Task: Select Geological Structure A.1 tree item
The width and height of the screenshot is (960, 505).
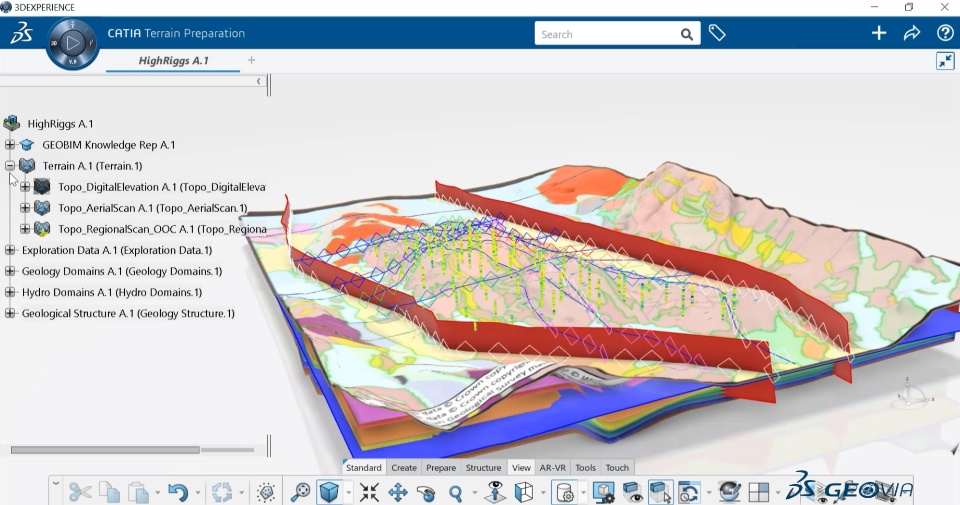Action: tap(128, 313)
